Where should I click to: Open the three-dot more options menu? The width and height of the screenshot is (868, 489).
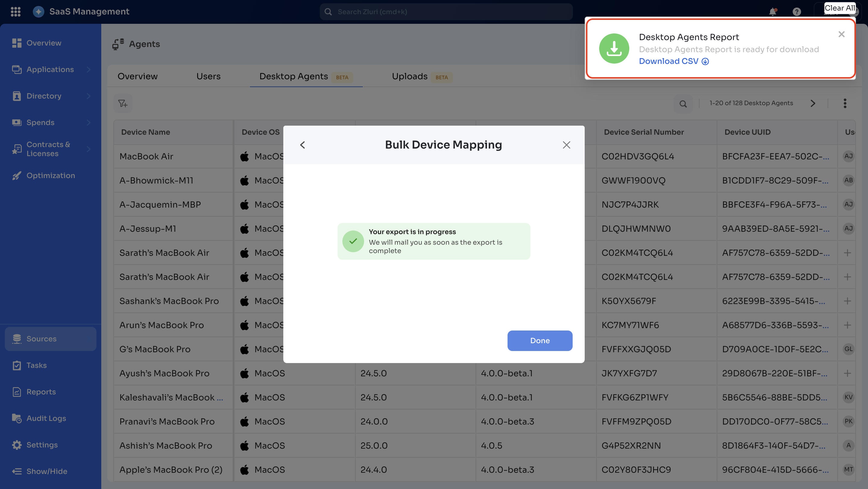coord(845,103)
